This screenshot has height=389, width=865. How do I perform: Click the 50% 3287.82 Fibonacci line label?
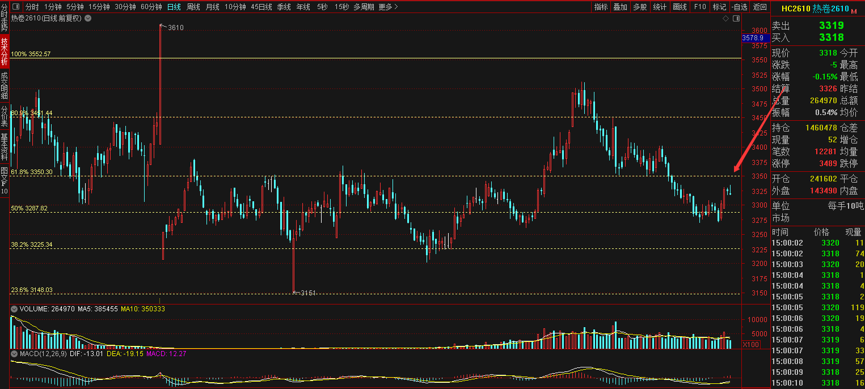[29, 209]
